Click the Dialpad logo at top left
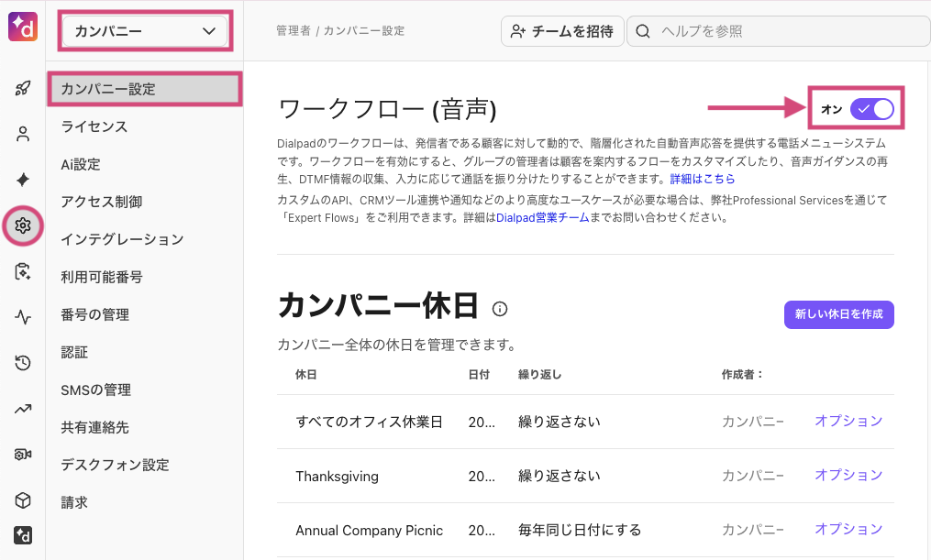Image resolution: width=931 pixels, height=560 pixels. tap(21, 26)
